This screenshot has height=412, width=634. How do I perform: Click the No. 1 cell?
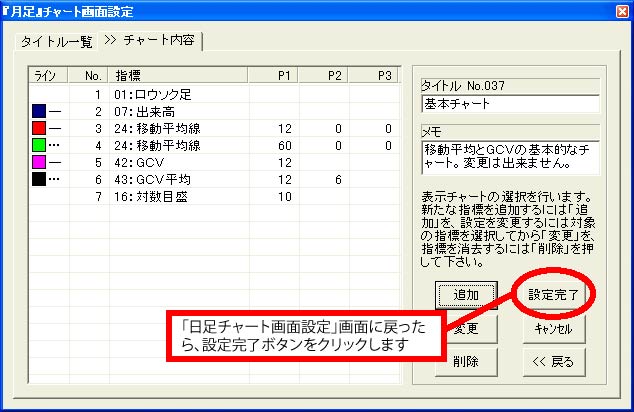tap(97, 95)
